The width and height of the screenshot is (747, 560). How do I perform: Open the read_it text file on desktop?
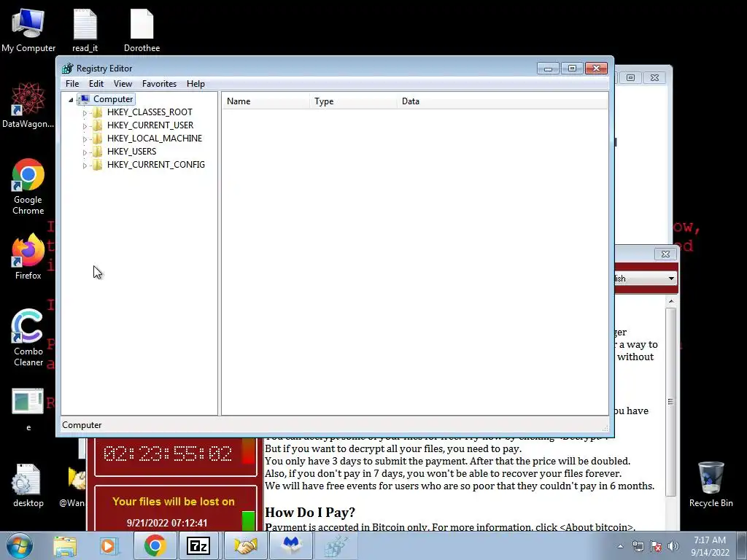tap(85, 31)
